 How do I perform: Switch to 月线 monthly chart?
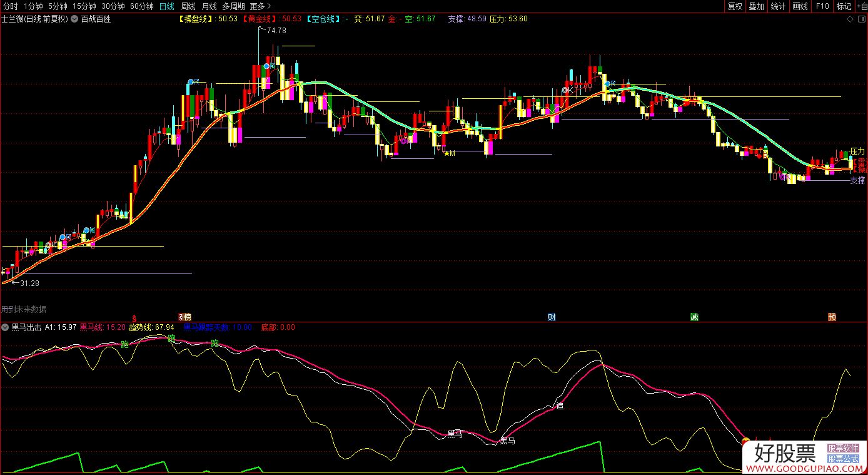209,6
